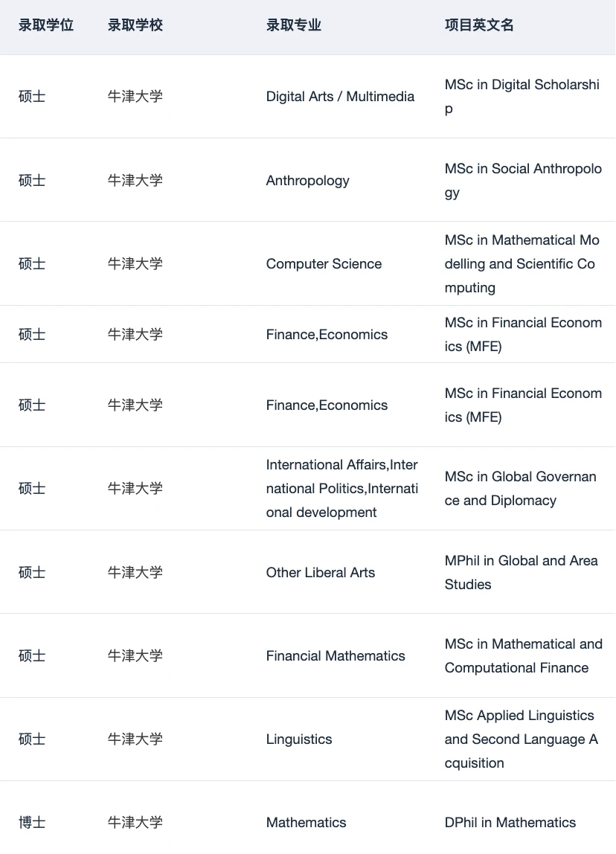Click MPhil in Global and Area Studies
The height and width of the screenshot is (854, 616).
pyautogui.click(x=522, y=572)
